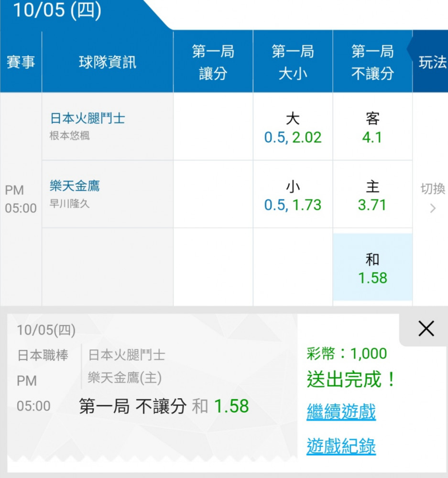Image resolution: width=448 pixels, height=478 pixels.
Task: Select the 10/05 (四) date tab
Action: (57, 10)
